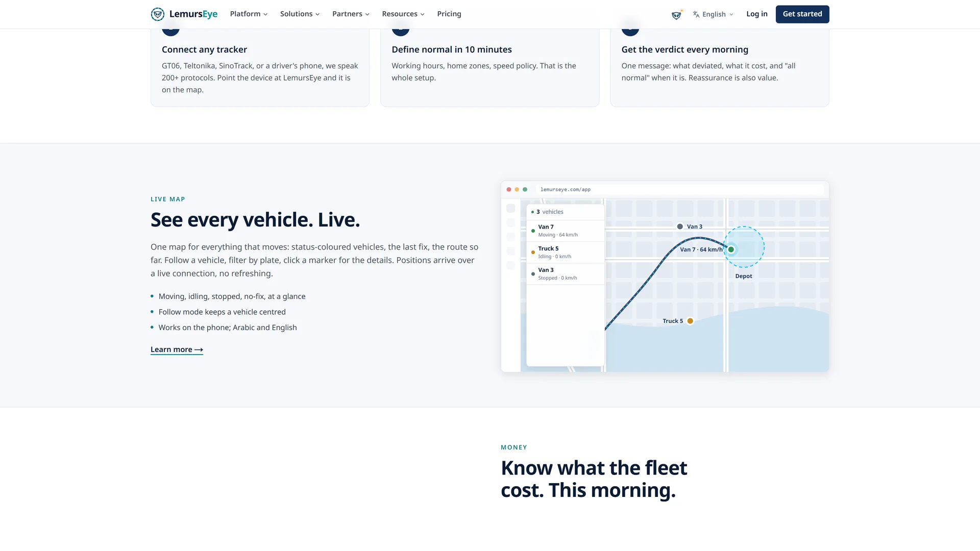Open the Platform dropdown menu
Viewport: 980px width, 551px height.
(249, 14)
